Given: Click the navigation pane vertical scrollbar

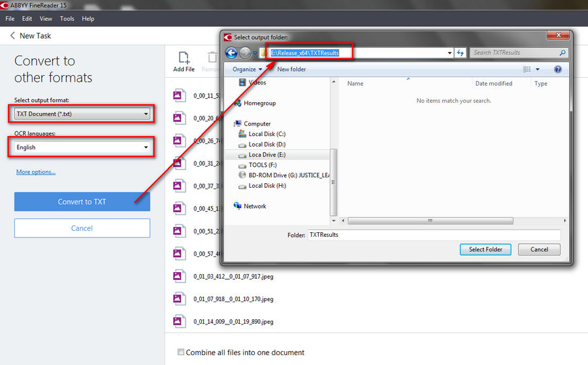Looking at the screenshot, I should click(333, 182).
